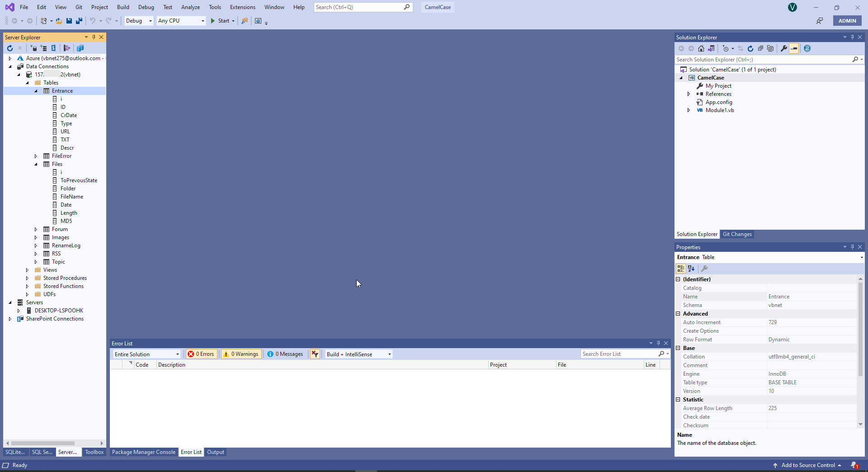
Task: Select the ToPrevousState column
Action: click(x=79, y=180)
